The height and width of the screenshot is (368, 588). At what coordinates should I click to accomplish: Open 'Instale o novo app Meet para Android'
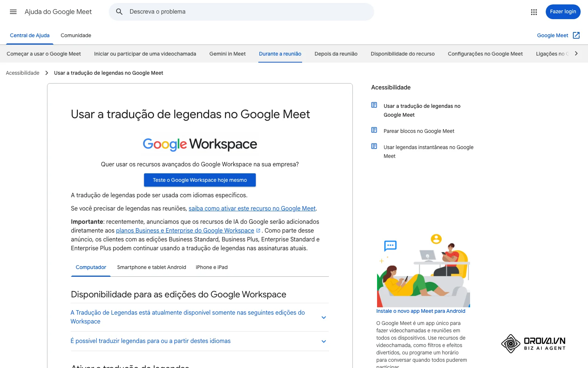point(421,311)
